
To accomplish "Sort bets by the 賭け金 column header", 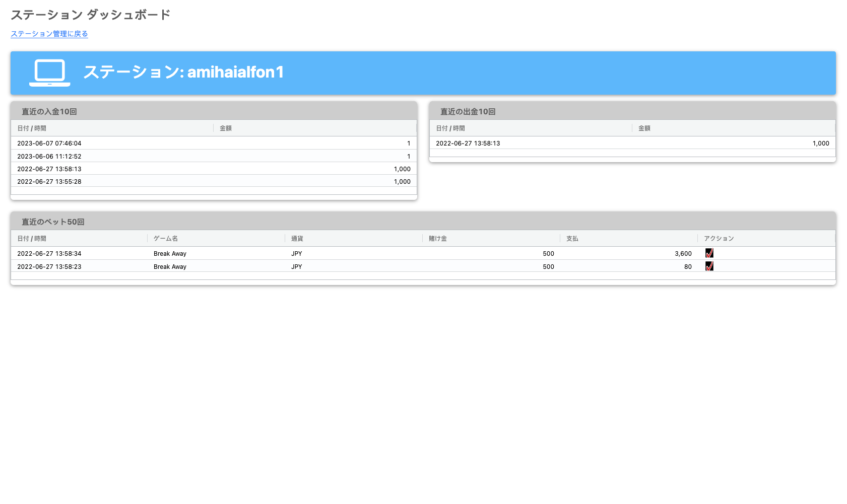I will click(438, 239).
